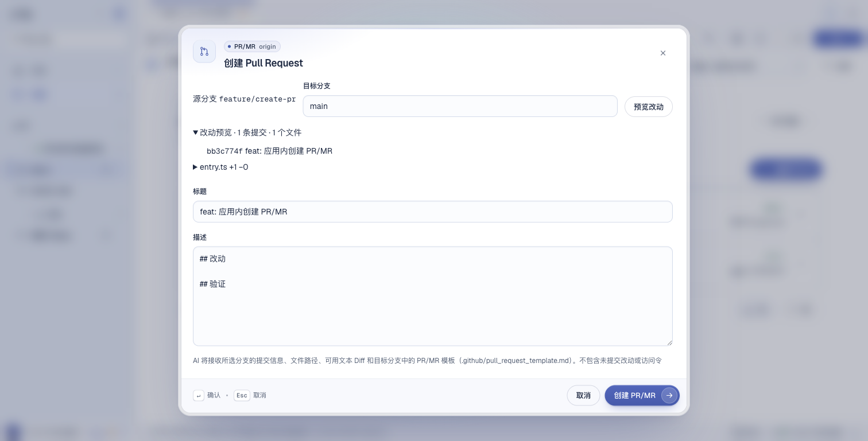The height and width of the screenshot is (441, 868).
Task: Click the 创建 PR/MR submit button
Action: click(x=642, y=395)
